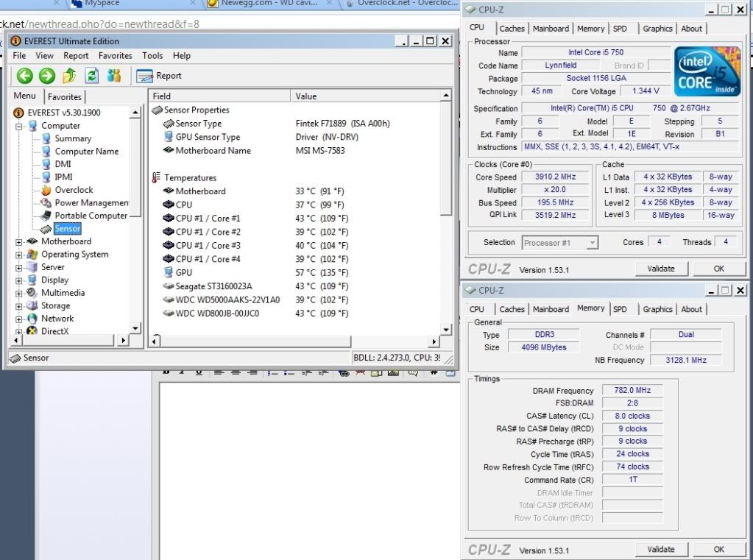Click OK in the CPU-Z Memory window

coord(718,549)
